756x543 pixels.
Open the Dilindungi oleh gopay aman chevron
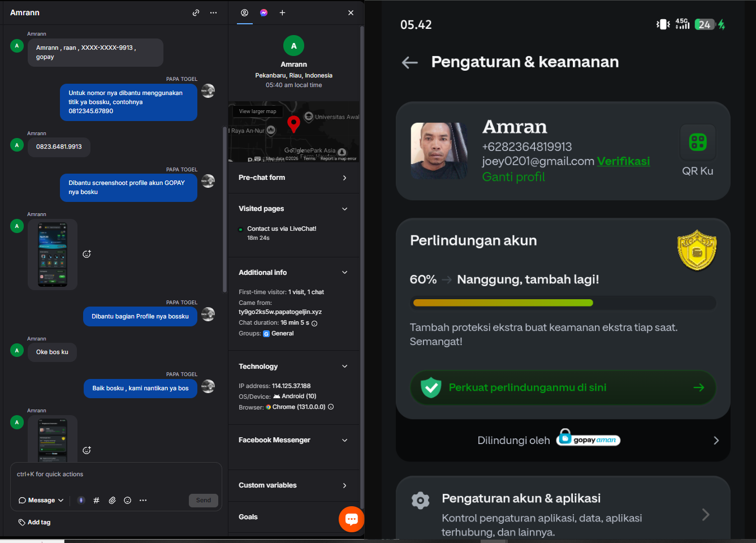point(716,441)
